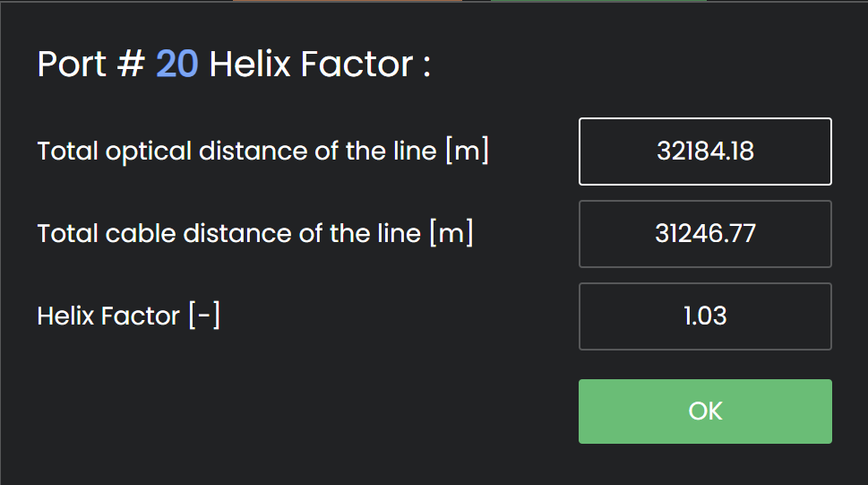Click 'Helix Factor' text in the dialog title
Image resolution: width=868 pixels, height=485 pixels.
coord(311,65)
